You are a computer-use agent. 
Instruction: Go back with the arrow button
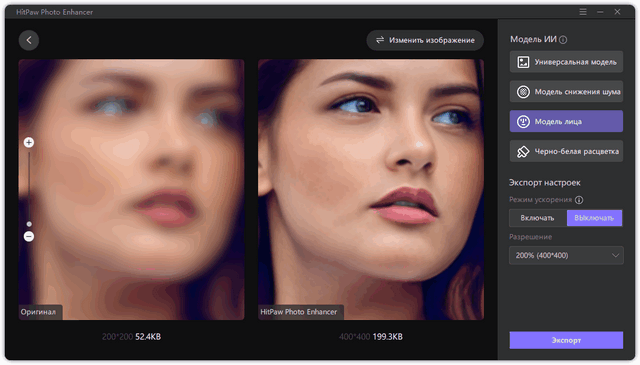(29, 40)
